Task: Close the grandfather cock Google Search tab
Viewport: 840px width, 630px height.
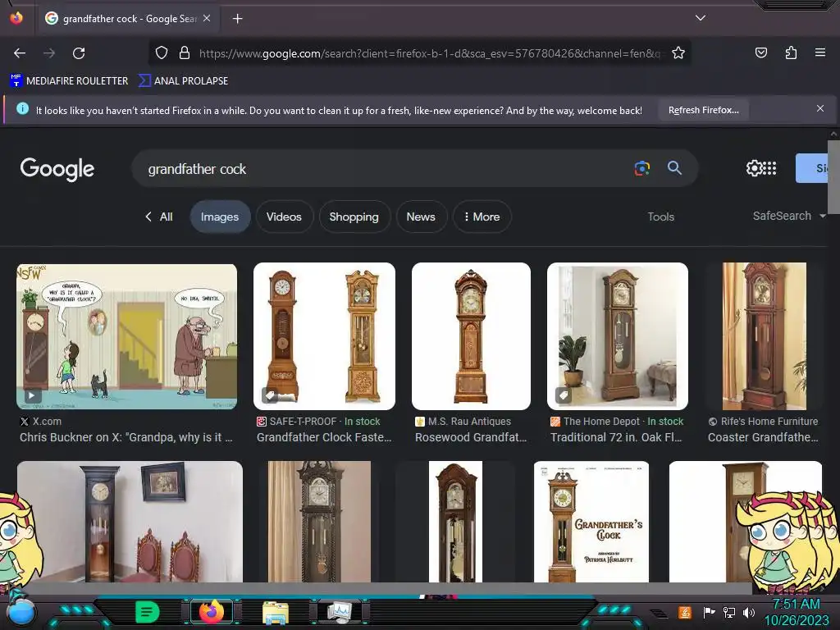Action: coord(207,18)
